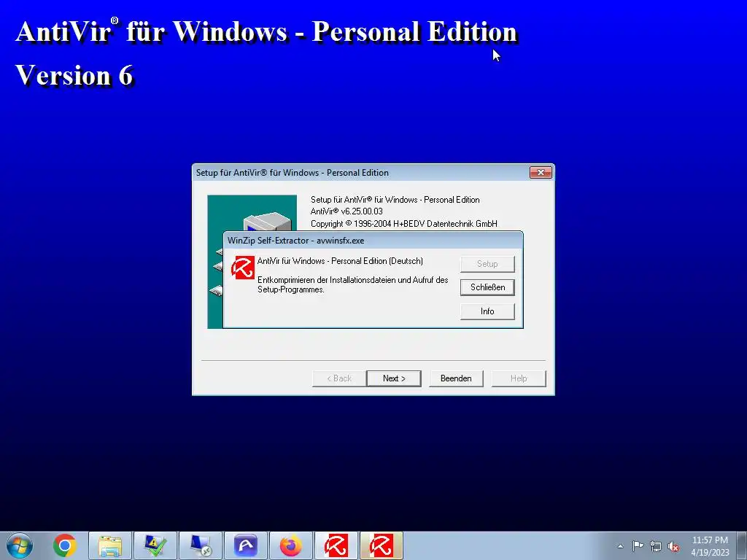
Task: Open the computer-with-arrows taskbar icon
Action: click(201, 545)
